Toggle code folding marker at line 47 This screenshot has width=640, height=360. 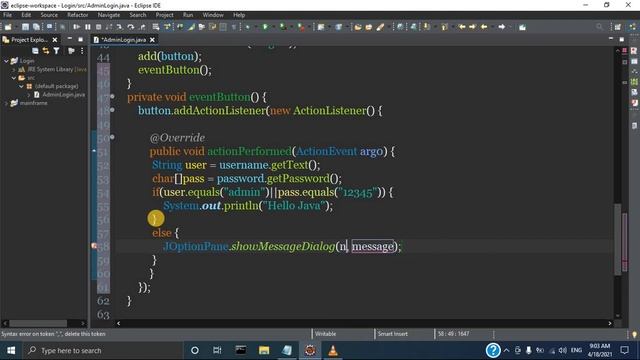coord(112,97)
